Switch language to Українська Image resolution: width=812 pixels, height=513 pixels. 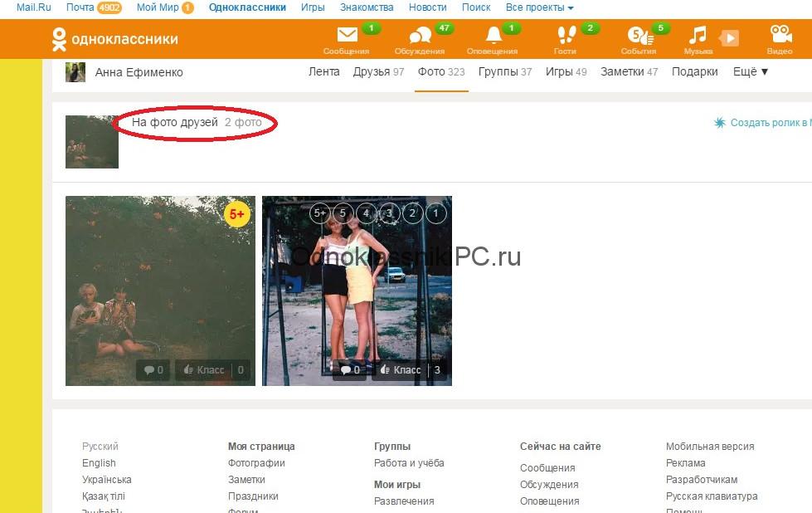pos(107,479)
